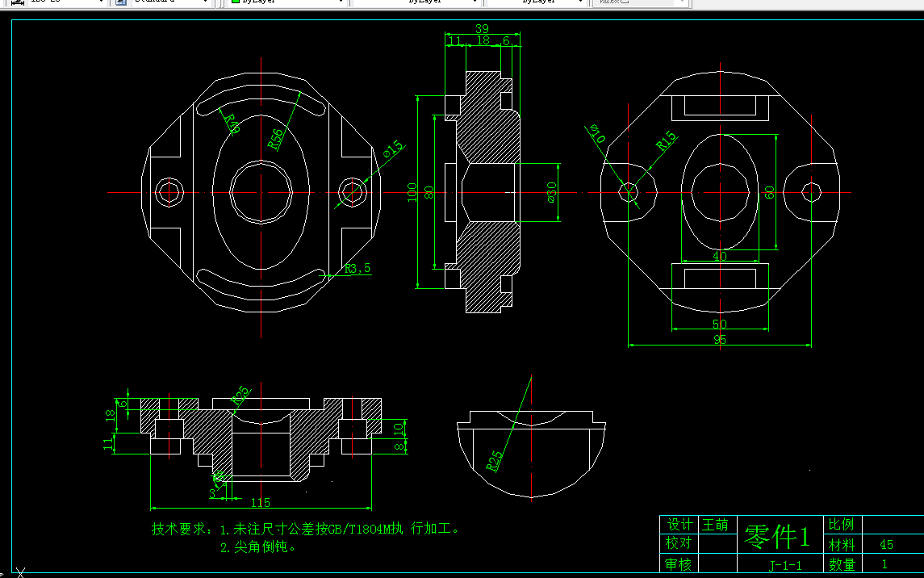The width and height of the screenshot is (924, 578).
Task: Click the 设计 title block cell
Action: pos(679,525)
